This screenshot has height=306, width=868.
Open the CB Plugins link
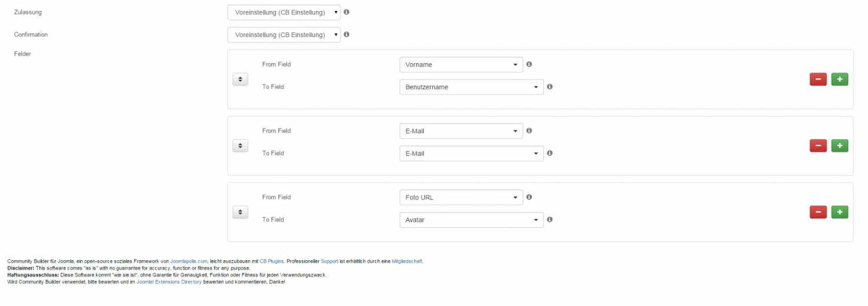click(271, 261)
